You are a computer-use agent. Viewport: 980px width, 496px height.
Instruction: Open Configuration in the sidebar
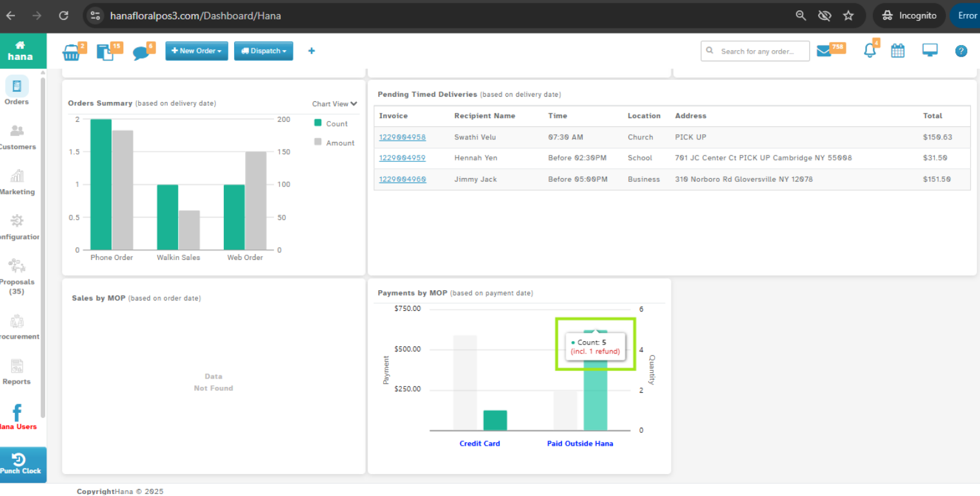(19, 227)
